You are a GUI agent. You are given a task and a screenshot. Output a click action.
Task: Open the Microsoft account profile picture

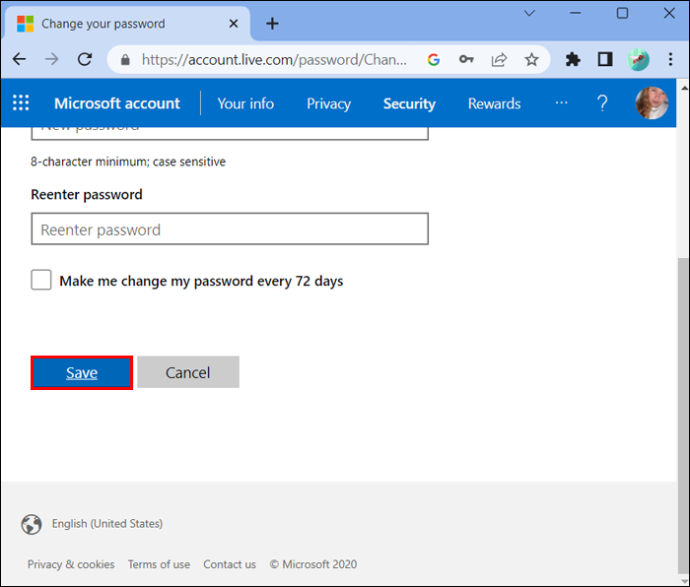point(652,103)
